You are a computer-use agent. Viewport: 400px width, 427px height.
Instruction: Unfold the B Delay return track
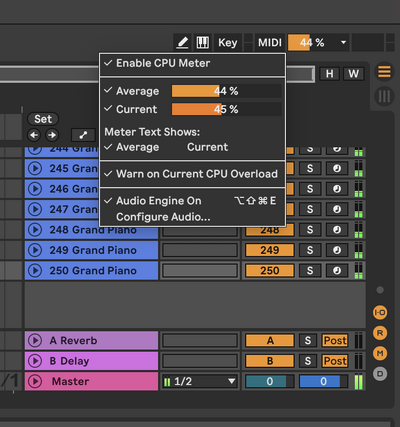[x=35, y=361]
